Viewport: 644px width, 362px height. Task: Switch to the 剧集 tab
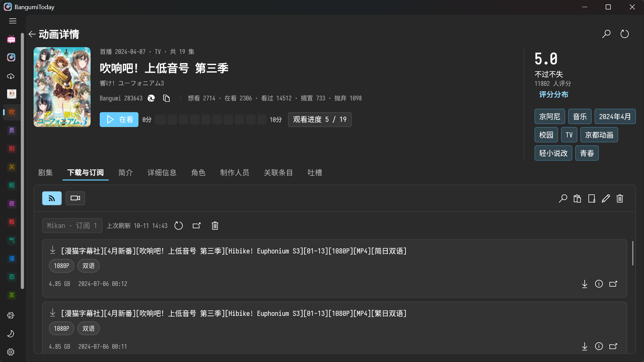[45, 173]
